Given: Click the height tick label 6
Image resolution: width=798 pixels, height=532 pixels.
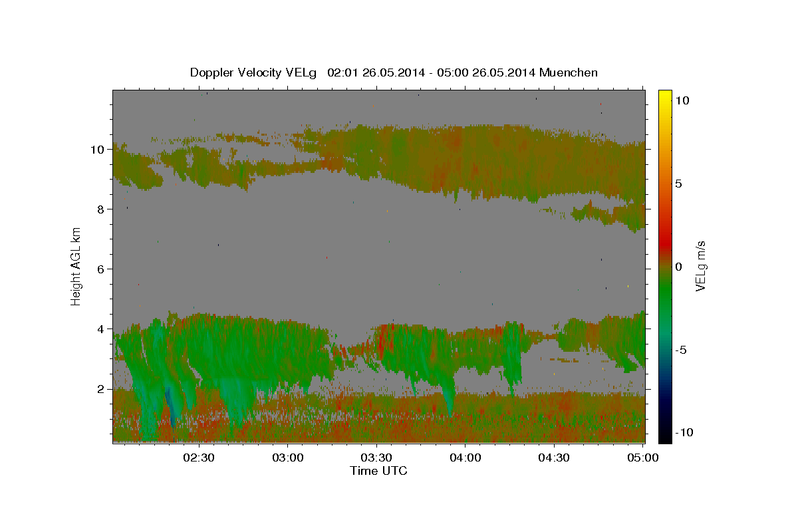Looking at the screenshot, I should coord(102,269).
